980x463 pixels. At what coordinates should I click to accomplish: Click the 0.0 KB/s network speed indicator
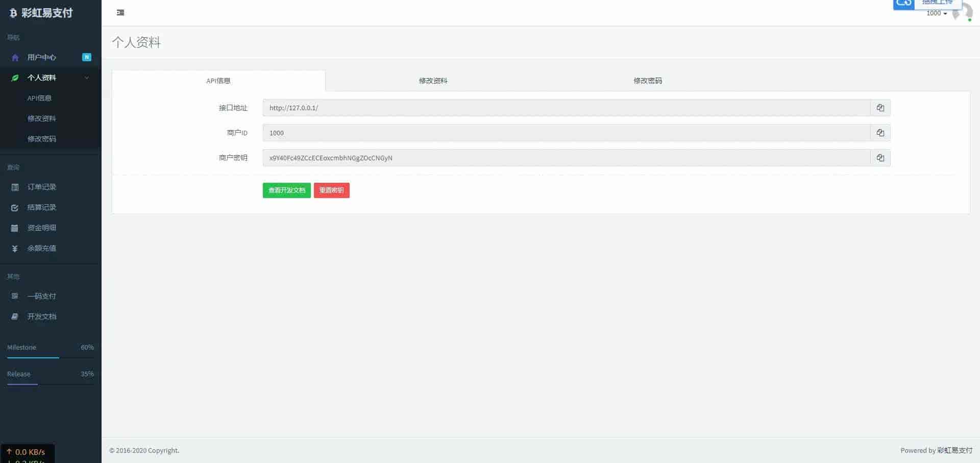26,452
